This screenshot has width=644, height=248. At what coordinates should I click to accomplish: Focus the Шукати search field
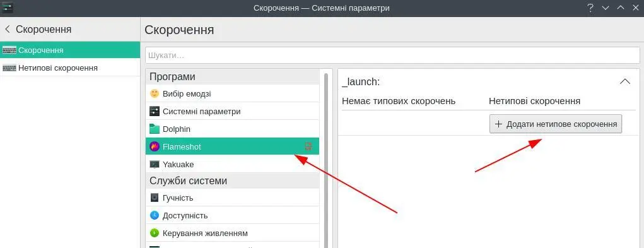click(x=392, y=55)
